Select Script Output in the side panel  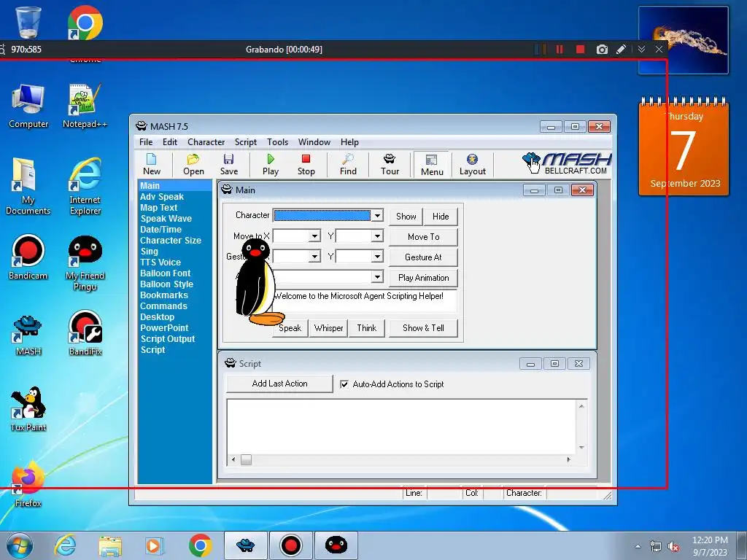click(x=168, y=339)
